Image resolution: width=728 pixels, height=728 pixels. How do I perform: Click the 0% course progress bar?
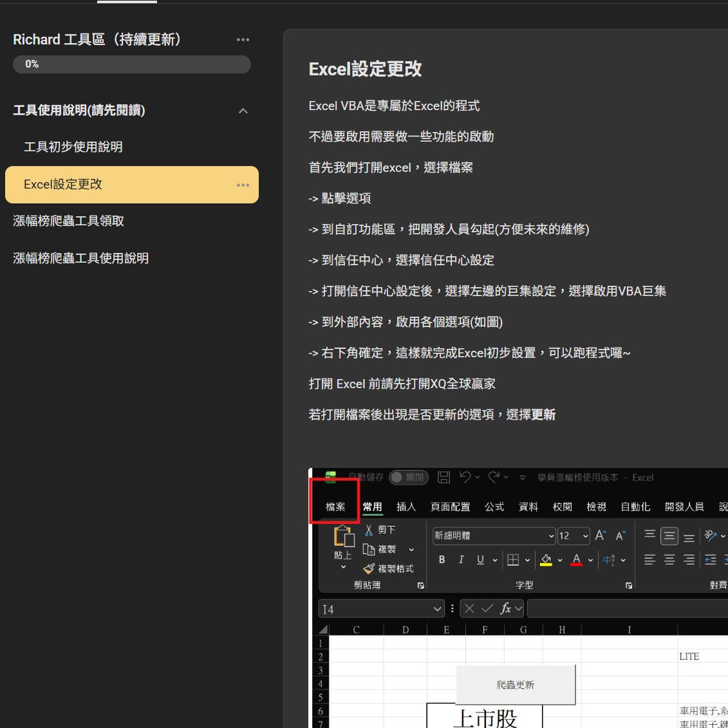[132, 64]
